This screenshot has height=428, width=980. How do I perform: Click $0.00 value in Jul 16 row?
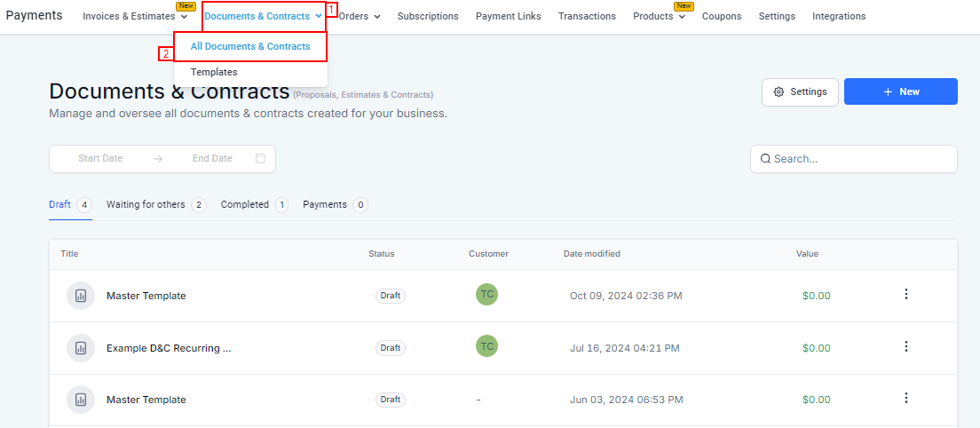coord(817,348)
